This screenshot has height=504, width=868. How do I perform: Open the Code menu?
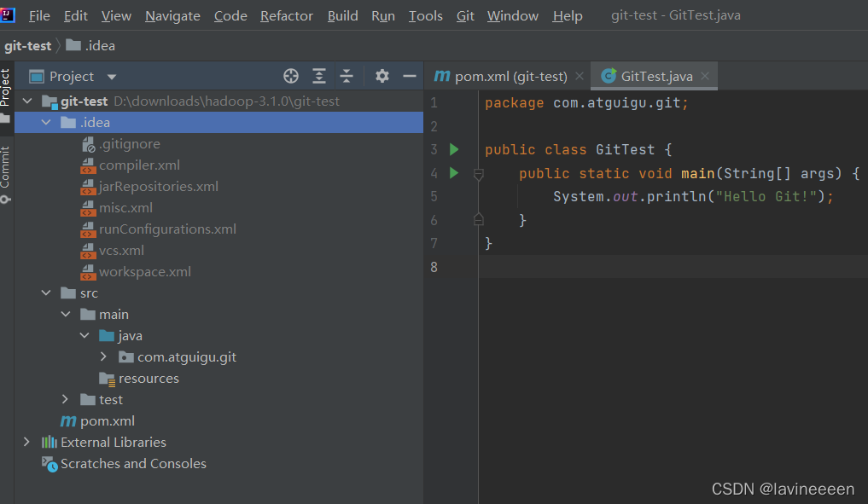pos(230,15)
